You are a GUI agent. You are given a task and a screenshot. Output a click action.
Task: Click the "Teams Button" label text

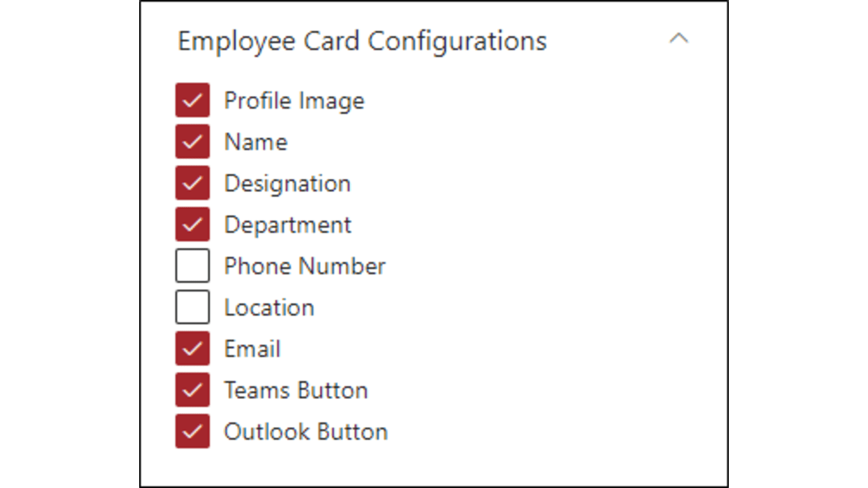click(295, 390)
